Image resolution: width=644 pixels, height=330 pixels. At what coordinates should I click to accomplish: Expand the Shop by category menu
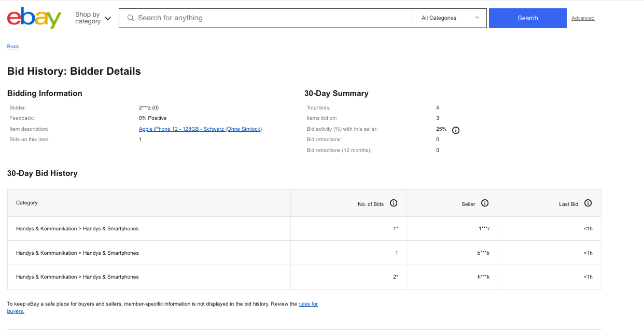pos(93,18)
